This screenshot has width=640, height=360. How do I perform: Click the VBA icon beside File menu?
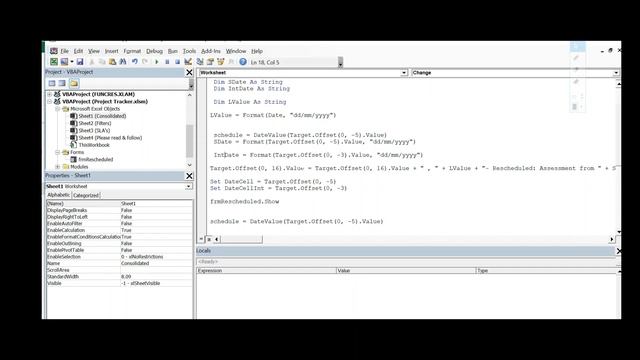53,51
